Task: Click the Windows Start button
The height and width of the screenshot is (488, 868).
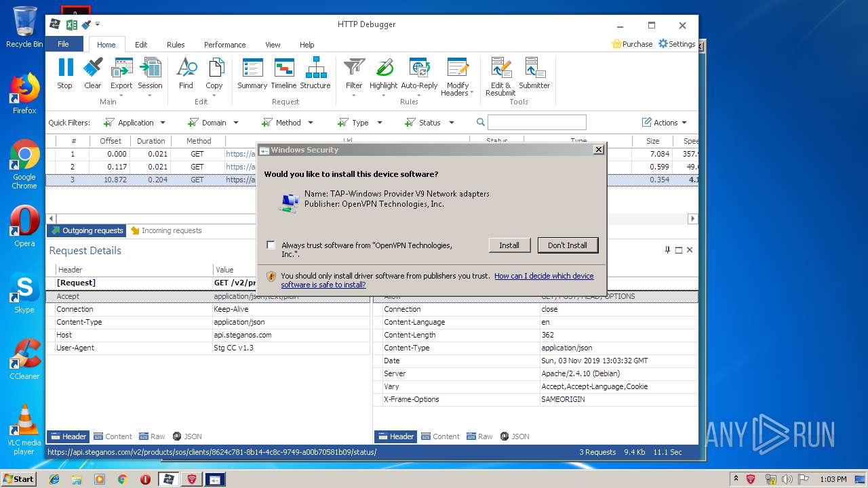Action: 18,479
